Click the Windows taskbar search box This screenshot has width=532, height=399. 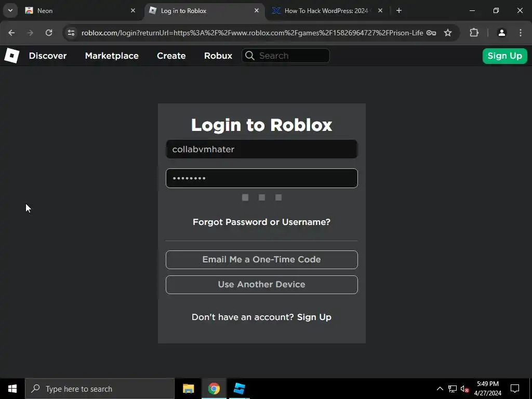point(100,389)
